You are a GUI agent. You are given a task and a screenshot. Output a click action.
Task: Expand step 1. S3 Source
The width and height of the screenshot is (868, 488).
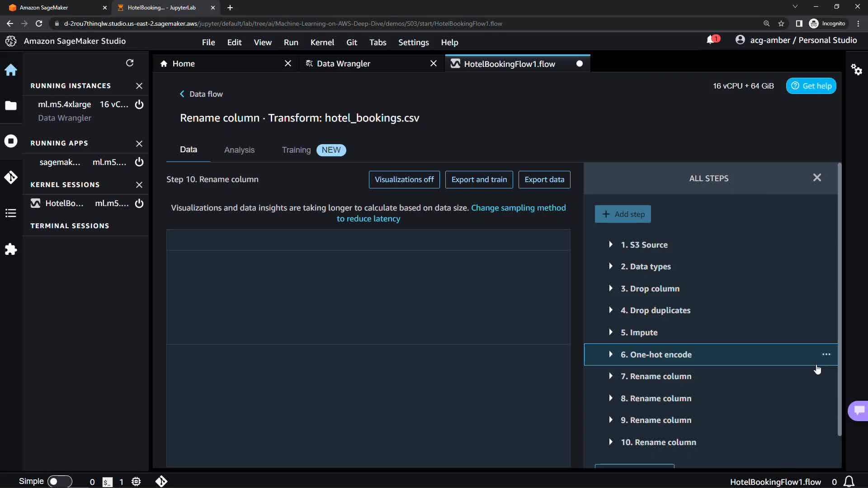click(611, 244)
